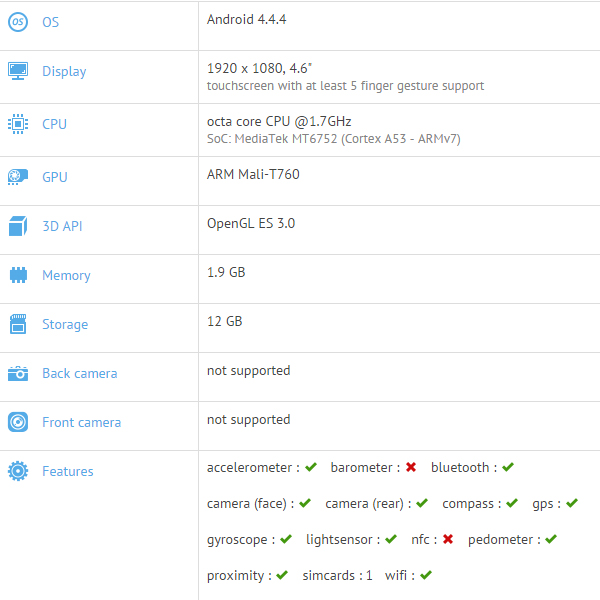Click the Back camera icon

coord(18,373)
